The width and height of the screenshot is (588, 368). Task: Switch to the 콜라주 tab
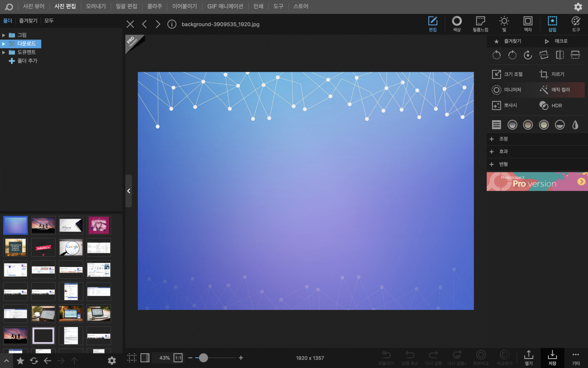click(154, 6)
